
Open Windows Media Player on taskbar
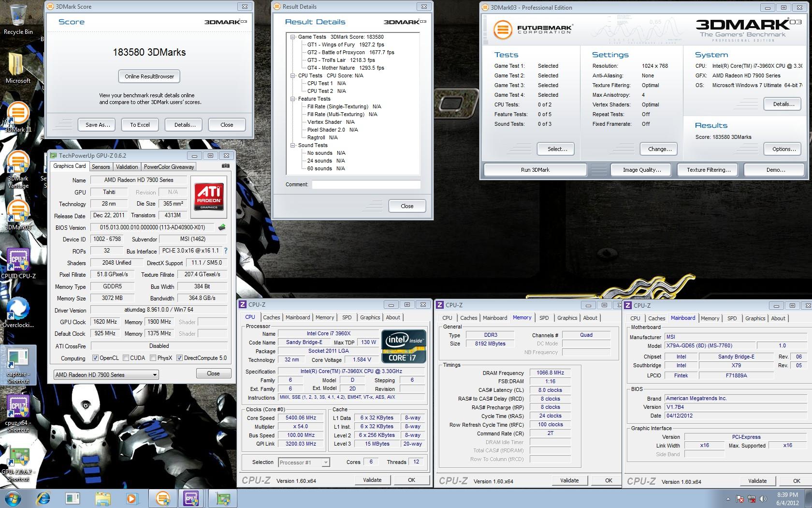131,498
